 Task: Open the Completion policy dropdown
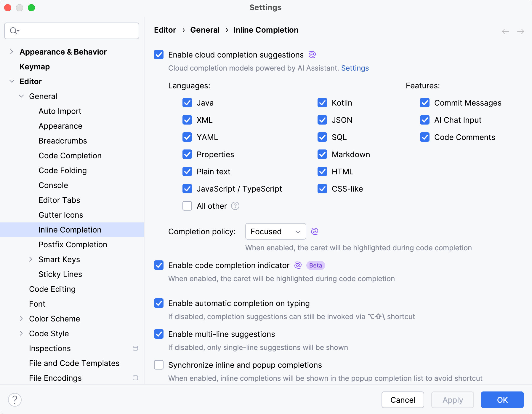[275, 231]
